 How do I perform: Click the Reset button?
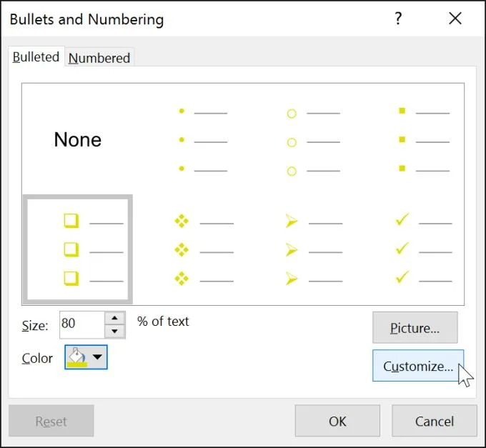pos(51,421)
